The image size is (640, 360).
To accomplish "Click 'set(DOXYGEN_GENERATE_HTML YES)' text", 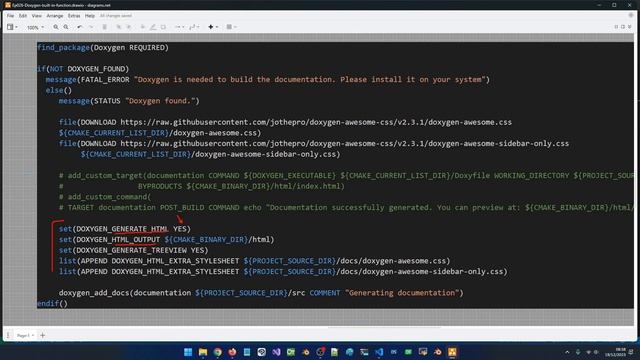I will click(124, 229).
